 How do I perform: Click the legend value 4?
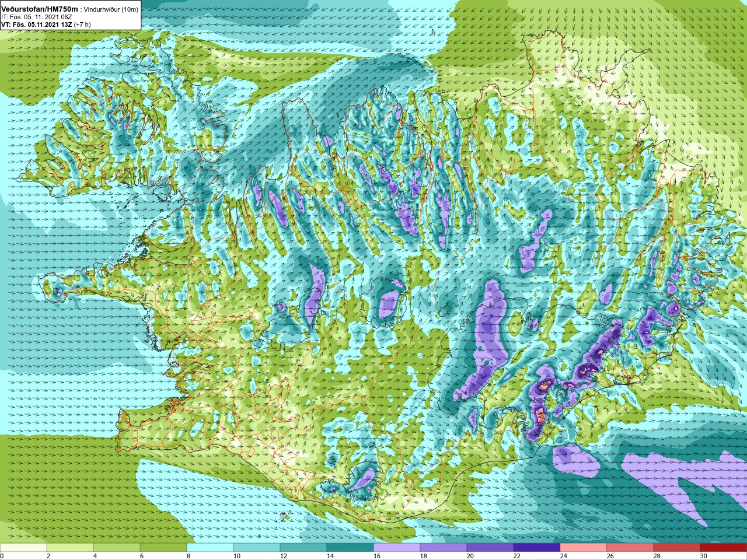click(95, 556)
